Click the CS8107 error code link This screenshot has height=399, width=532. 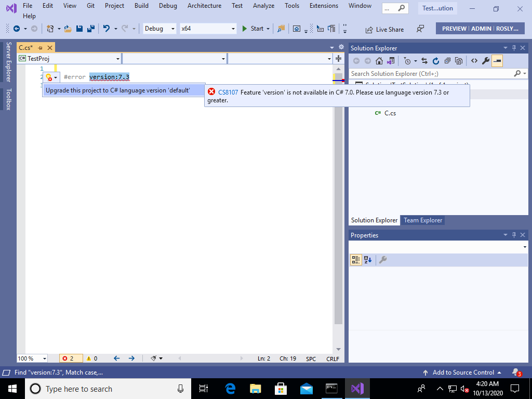228,92
